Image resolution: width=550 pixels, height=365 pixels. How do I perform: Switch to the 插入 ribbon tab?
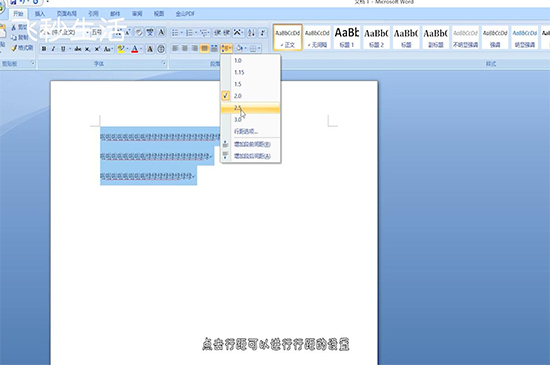(40, 14)
